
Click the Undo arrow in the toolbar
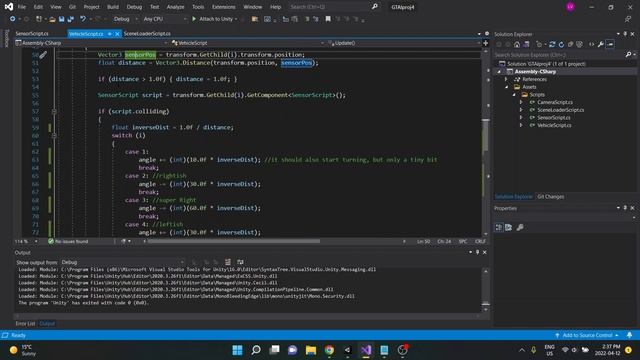pyautogui.click(x=83, y=19)
